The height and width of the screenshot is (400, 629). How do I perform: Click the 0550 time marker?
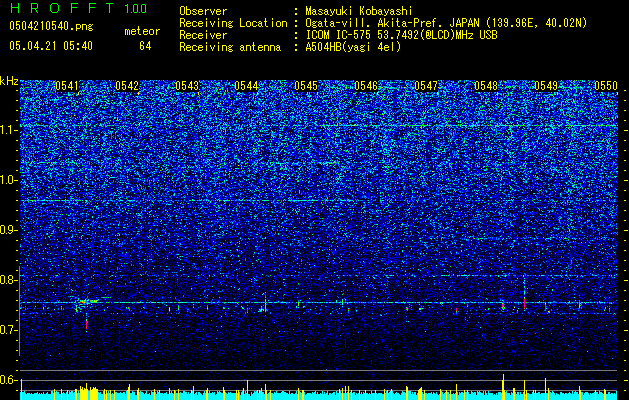(x=606, y=86)
